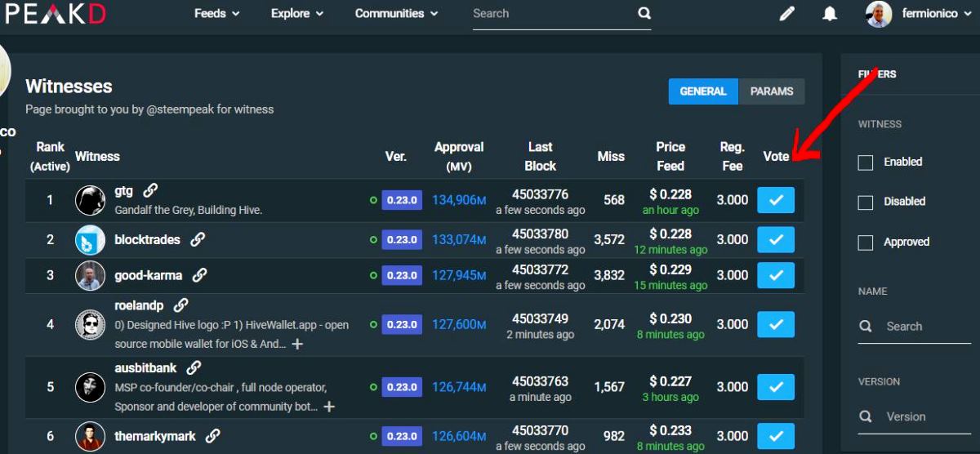Image resolution: width=980 pixels, height=454 pixels.
Task: Click link icon next to gtg
Action: 150,190
